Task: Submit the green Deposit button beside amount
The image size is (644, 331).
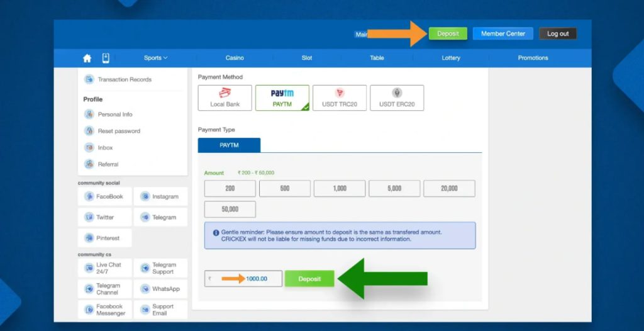Action: 309,279
